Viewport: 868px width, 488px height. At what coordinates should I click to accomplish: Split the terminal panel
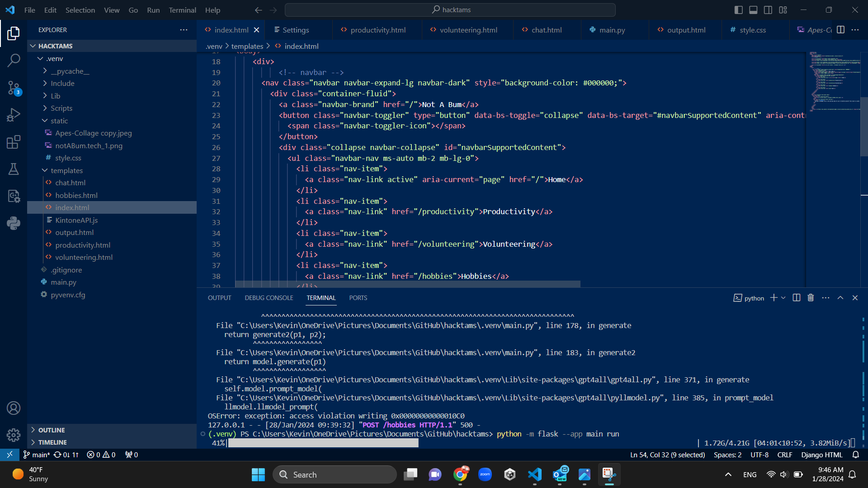(x=797, y=298)
